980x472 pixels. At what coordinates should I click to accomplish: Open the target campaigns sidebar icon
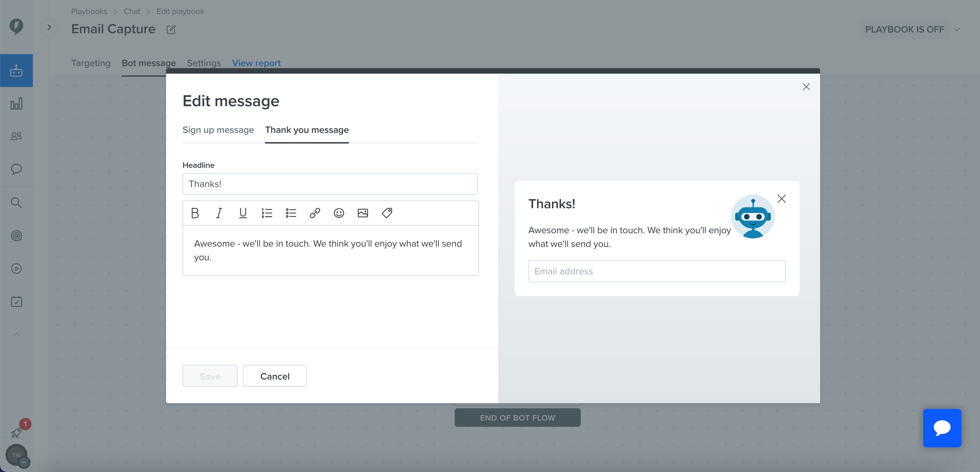[16, 236]
